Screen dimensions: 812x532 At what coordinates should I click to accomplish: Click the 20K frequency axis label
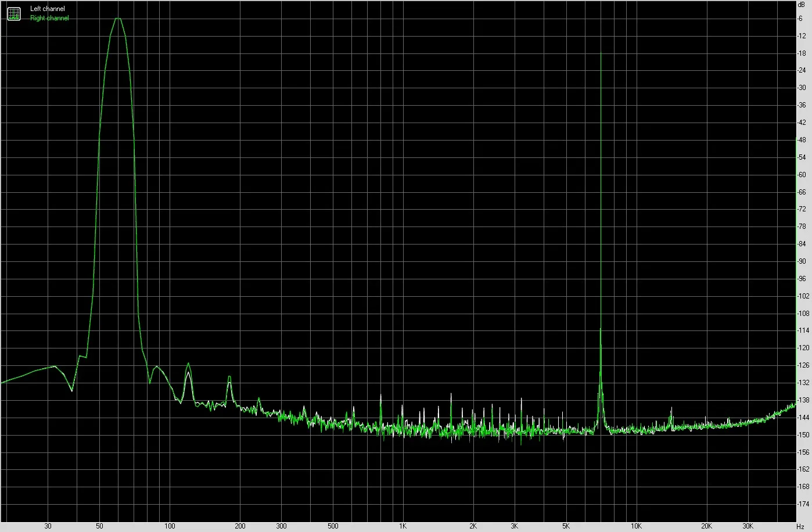pos(706,526)
